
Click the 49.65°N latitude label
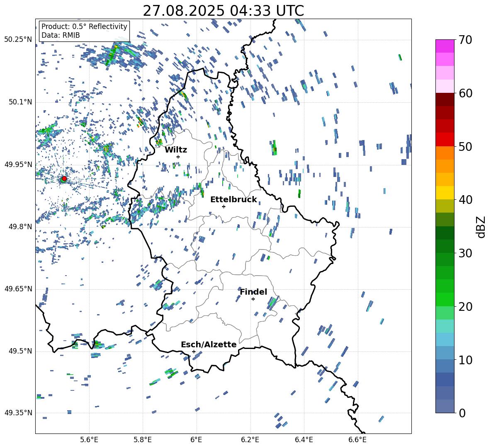point(18,288)
